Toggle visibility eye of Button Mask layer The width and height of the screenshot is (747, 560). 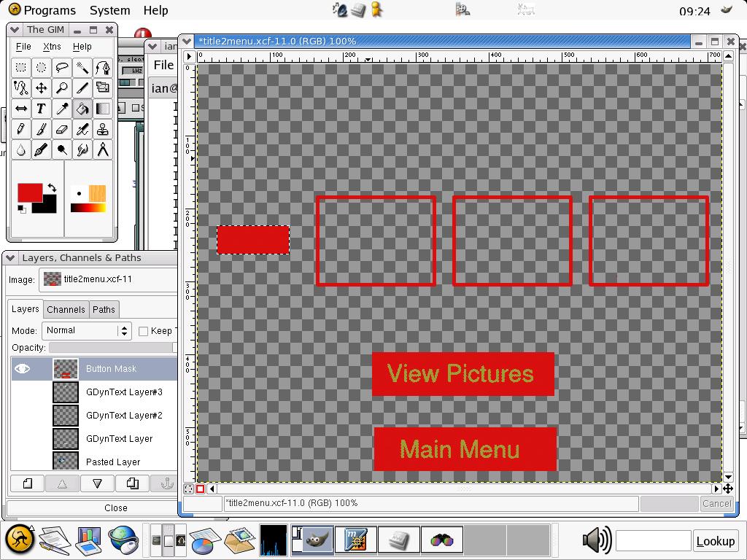point(23,369)
